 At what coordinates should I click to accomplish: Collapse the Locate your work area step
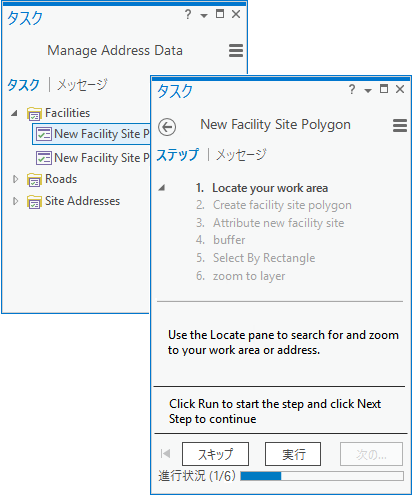[x=162, y=188]
